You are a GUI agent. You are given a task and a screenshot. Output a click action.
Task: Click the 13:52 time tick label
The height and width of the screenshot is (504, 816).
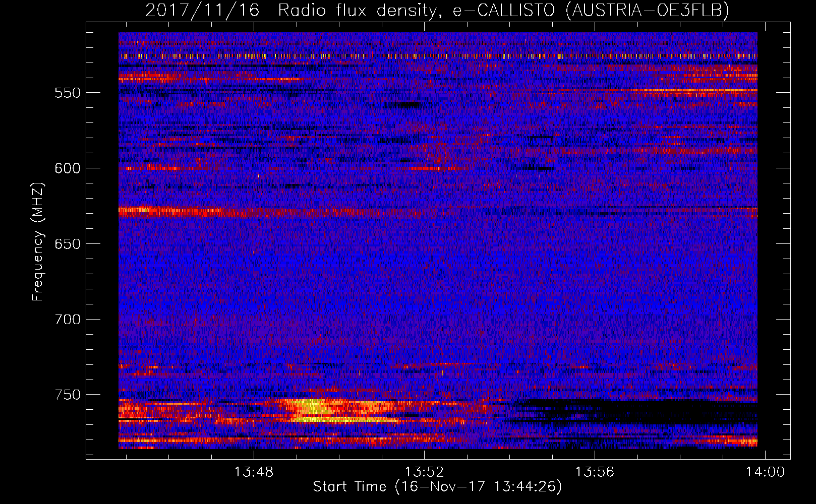425,472
